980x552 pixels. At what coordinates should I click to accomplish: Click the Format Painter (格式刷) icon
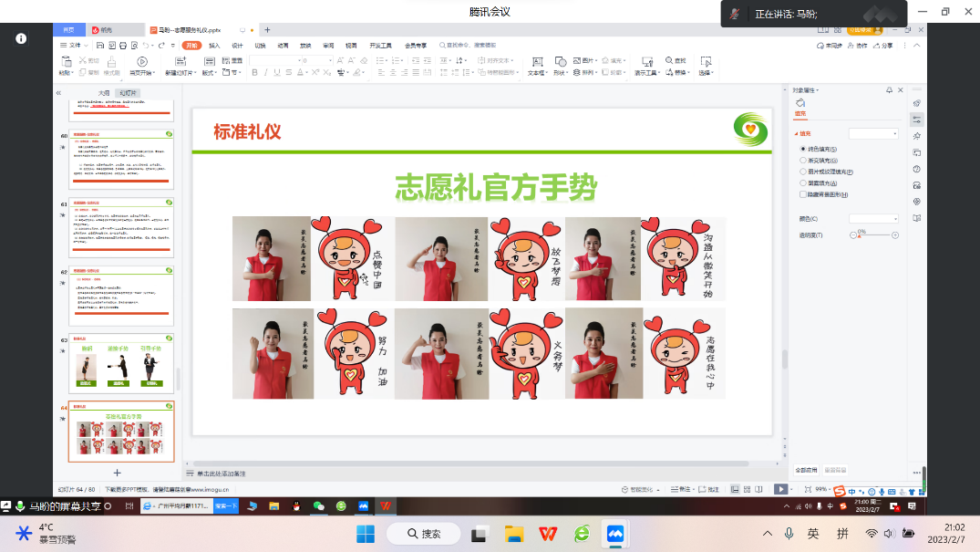coord(111,64)
